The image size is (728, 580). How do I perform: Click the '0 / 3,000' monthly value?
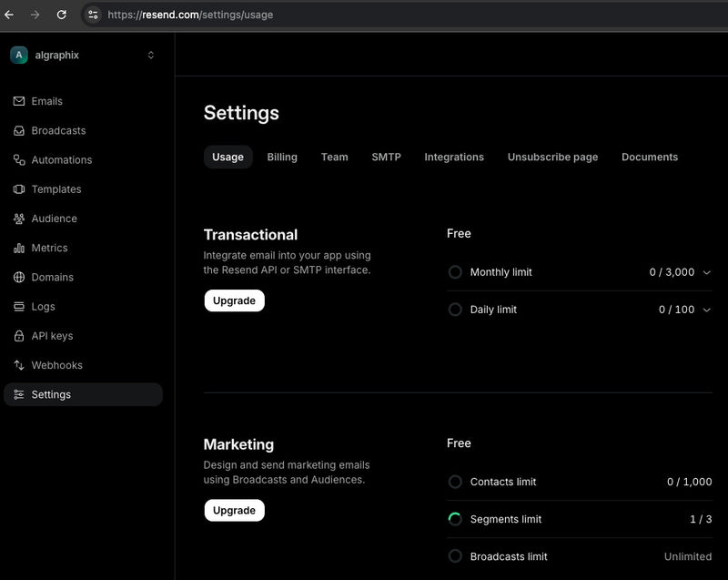click(672, 272)
